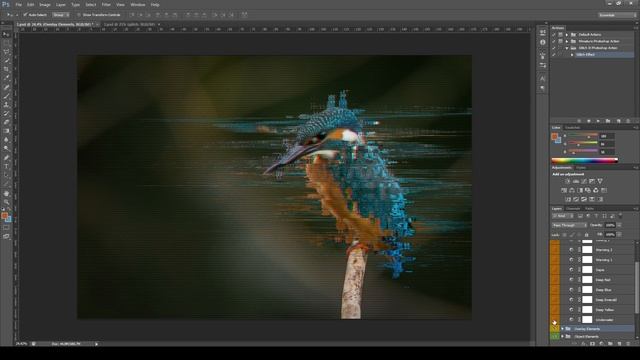The width and height of the screenshot is (640, 360).
Task: Switch to the Channels tab
Action: (x=573, y=209)
